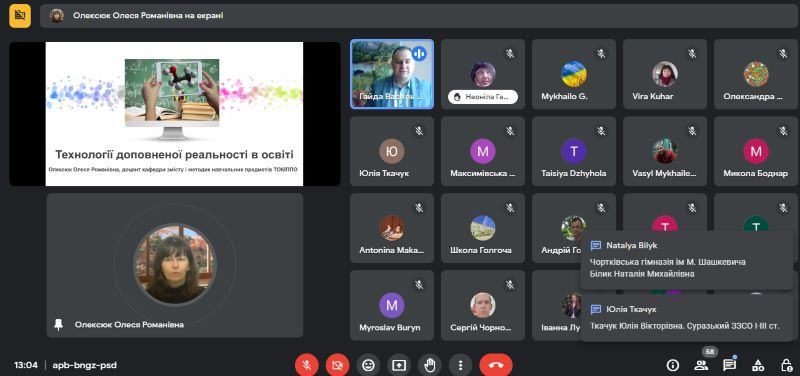
Task: Open the three-dot more options menu
Action: click(460, 365)
